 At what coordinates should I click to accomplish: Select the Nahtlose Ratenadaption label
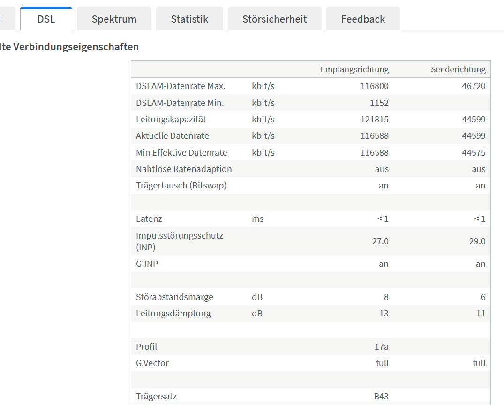coord(183,169)
